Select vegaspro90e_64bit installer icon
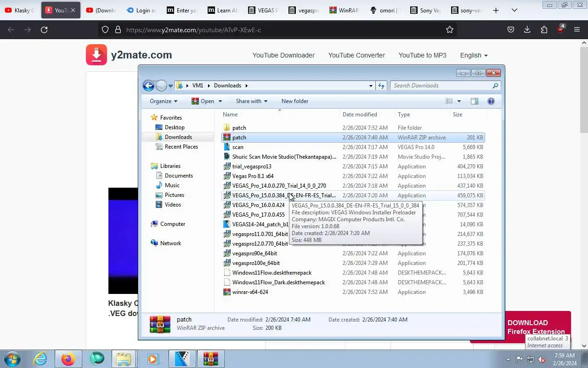This screenshot has width=588, height=368. point(227,253)
